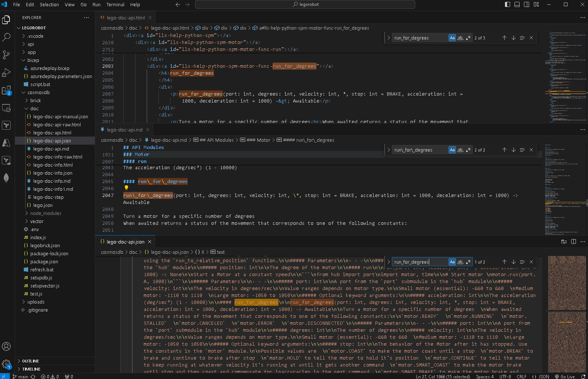The height and width of the screenshot is (379, 588).
Task: Open more actions for the lego-doc-api.md editor group
Action: 583,130
